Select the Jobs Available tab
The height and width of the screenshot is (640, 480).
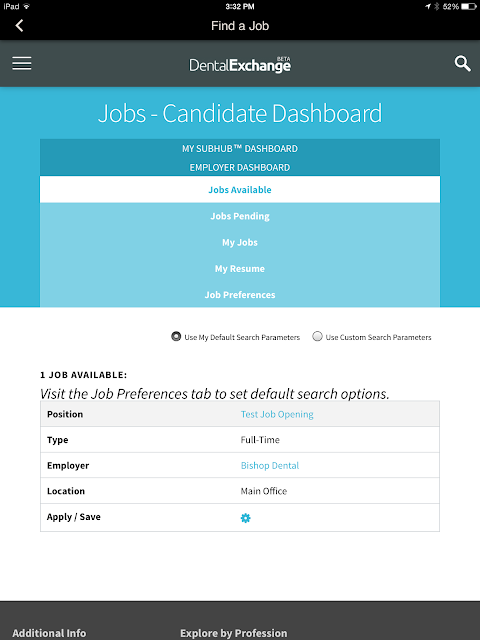click(x=240, y=189)
